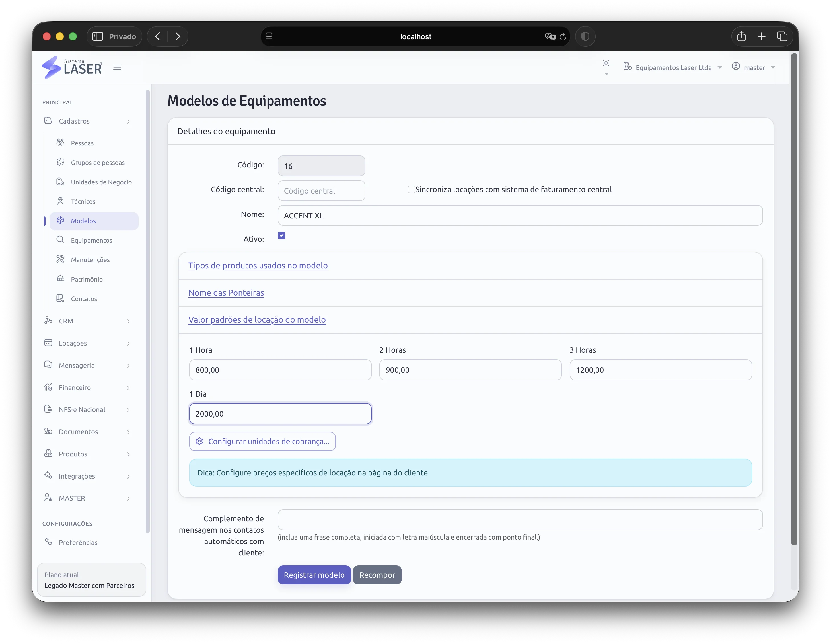Screen dimensions: 831x644
Task: Click the 1 Dia price field
Action: (280, 414)
